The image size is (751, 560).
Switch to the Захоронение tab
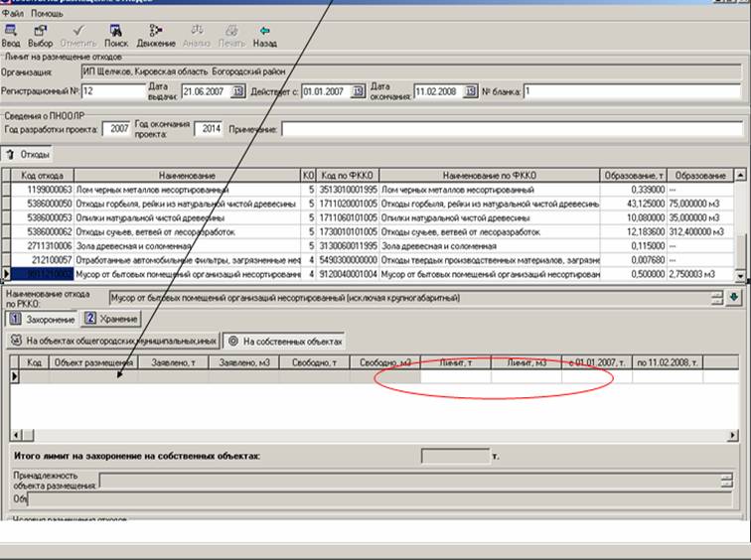[40, 318]
